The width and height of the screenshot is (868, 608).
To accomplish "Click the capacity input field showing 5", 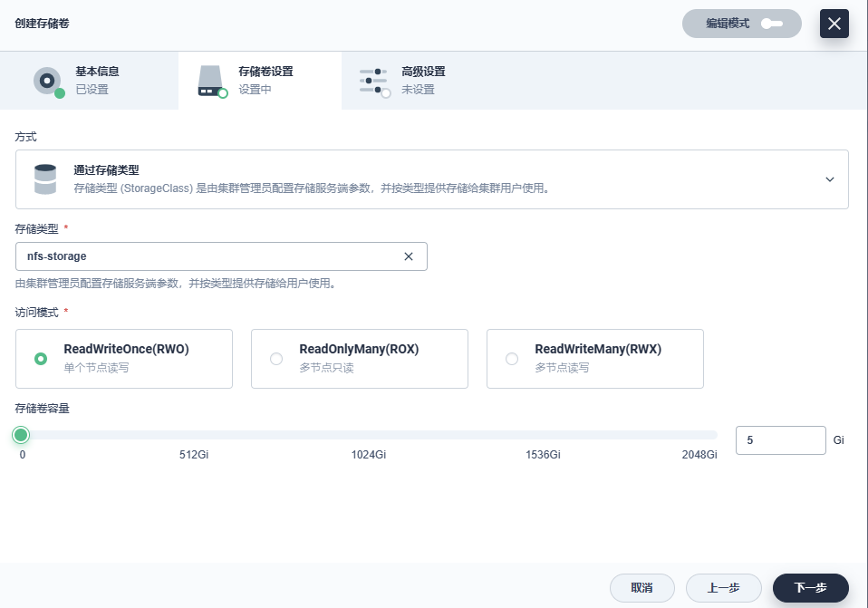I will 779,440.
